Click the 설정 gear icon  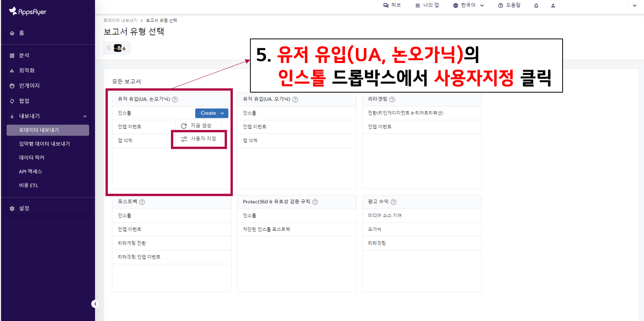(x=12, y=209)
